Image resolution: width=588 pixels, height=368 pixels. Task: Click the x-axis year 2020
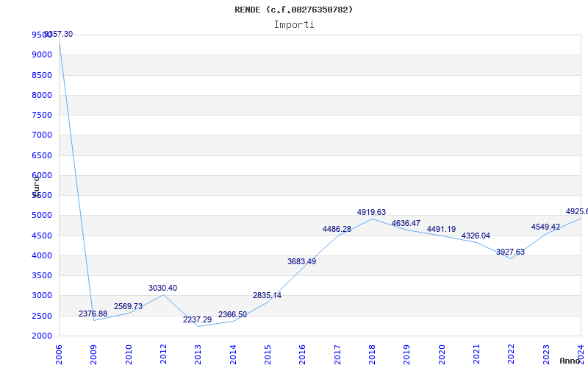442,355
